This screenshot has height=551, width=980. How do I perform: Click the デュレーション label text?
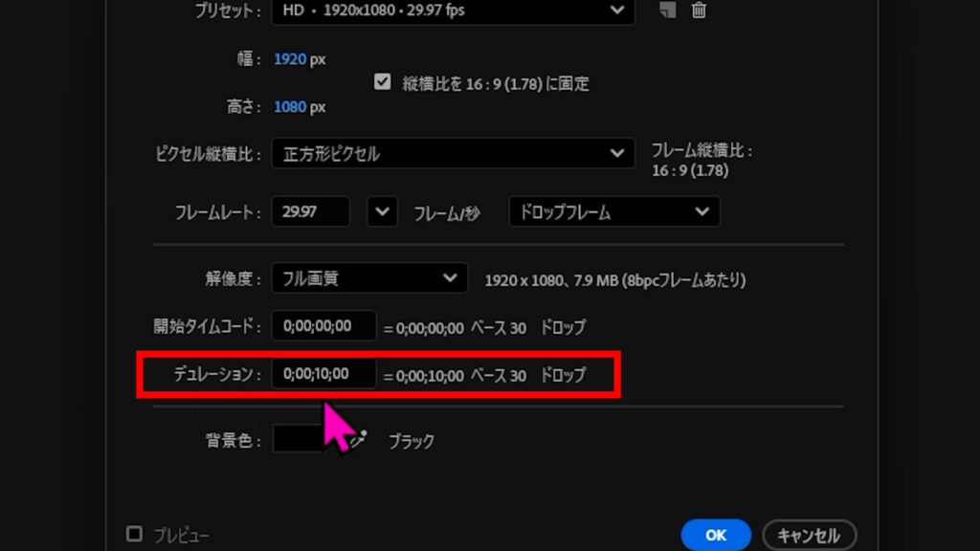pos(216,375)
